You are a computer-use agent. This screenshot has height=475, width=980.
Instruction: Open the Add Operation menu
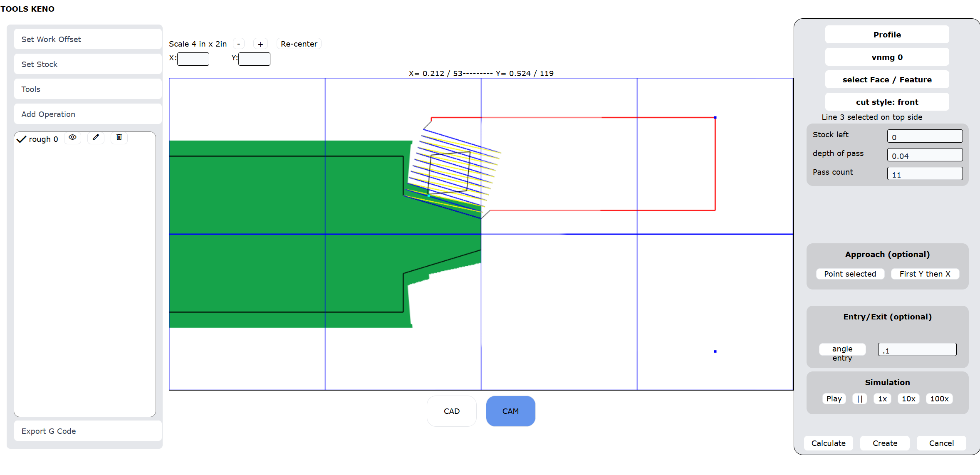click(x=87, y=114)
